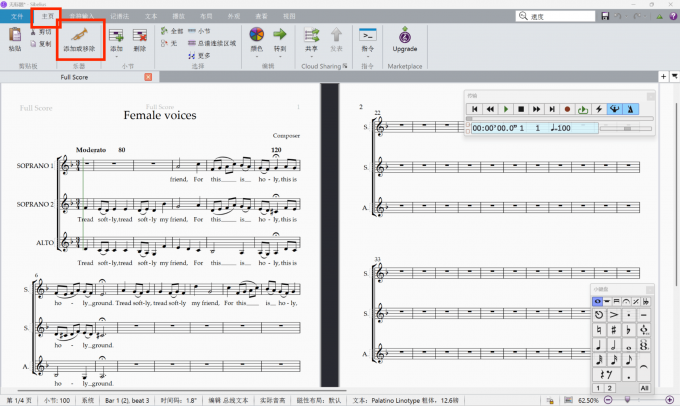Viewport: 680px width, 406px height.
Task: Open the File (文件) tab
Action: point(17,16)
